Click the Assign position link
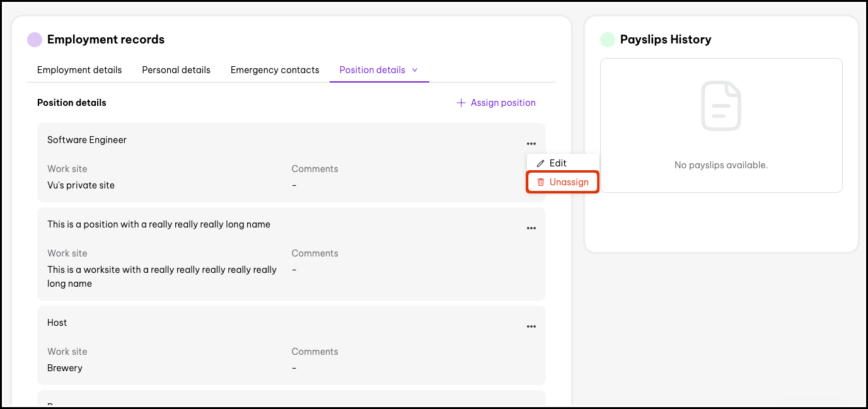The height and width of the screenshot is (409, 868). click(x=502, y=103)
